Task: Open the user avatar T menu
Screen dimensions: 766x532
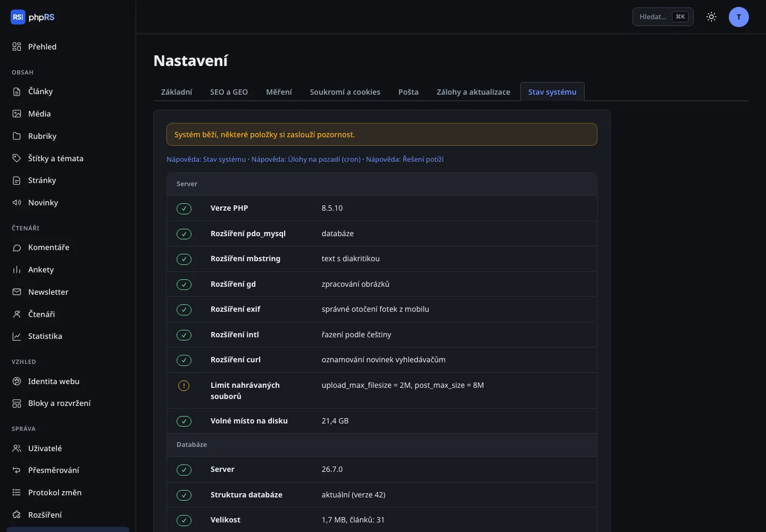Action: [x=739, y=17]
